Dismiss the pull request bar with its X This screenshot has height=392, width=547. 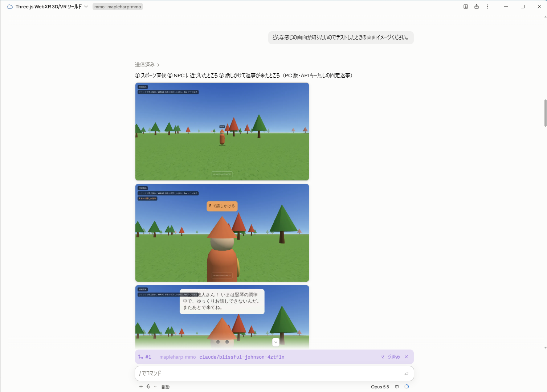coord(407,357)
